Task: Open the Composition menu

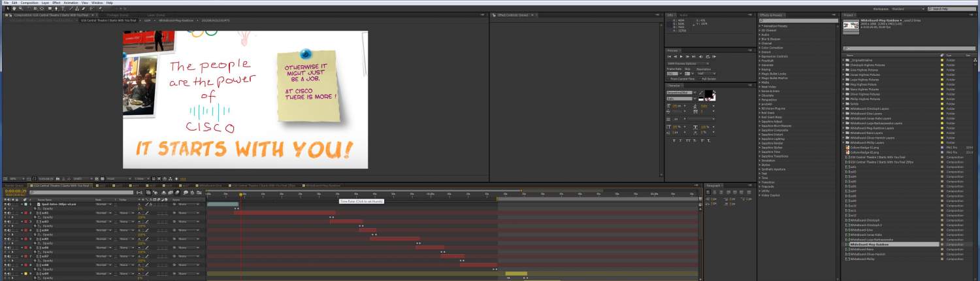Action: tap(29, 3)
